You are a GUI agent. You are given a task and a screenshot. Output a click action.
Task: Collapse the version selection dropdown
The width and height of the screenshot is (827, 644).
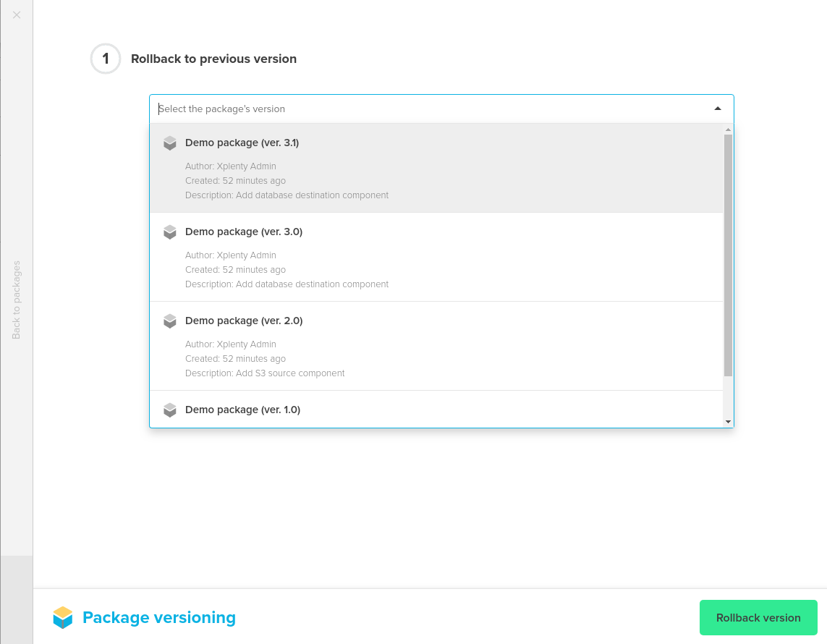click(x=717, y=108)
